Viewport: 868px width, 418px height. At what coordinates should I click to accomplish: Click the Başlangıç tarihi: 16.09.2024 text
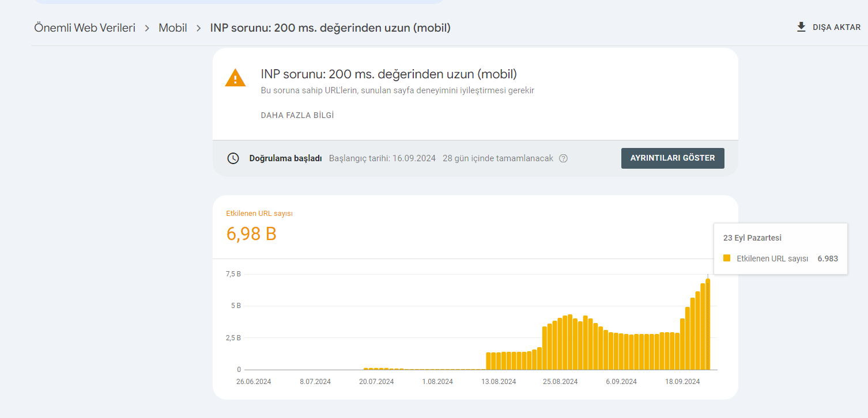(382, 158)
